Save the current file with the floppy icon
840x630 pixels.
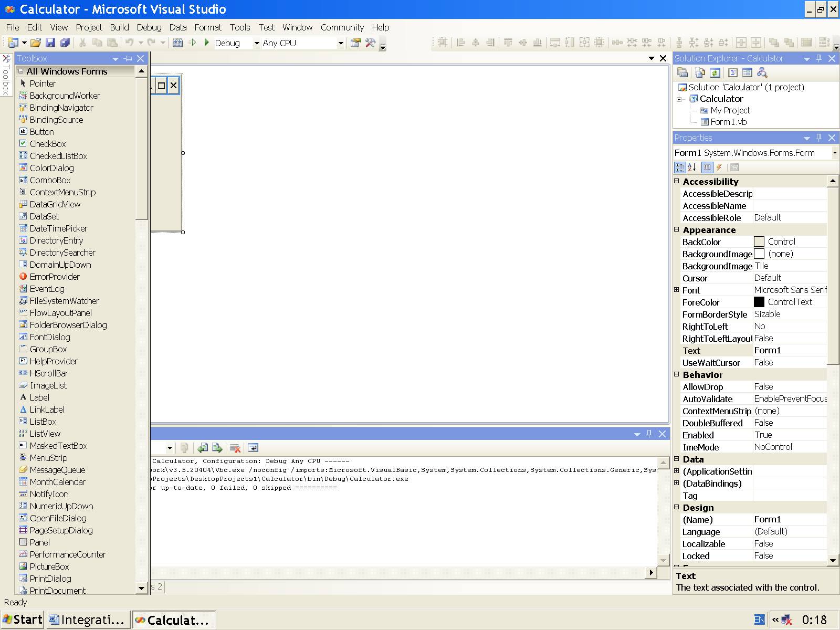pos(50,43)
